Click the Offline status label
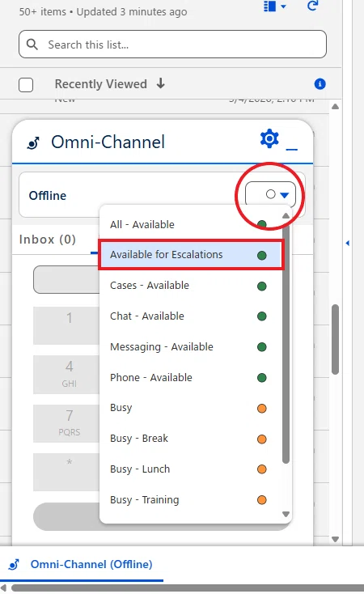The width and height of the screenshot is (364, 594). point(48,196)
